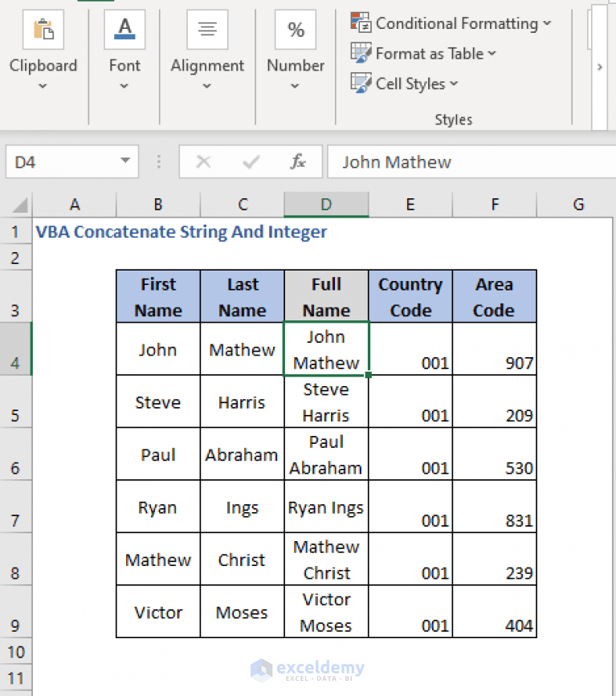Click the Cell Styles icon
616x696 pixels.
[x=361, y=83]
